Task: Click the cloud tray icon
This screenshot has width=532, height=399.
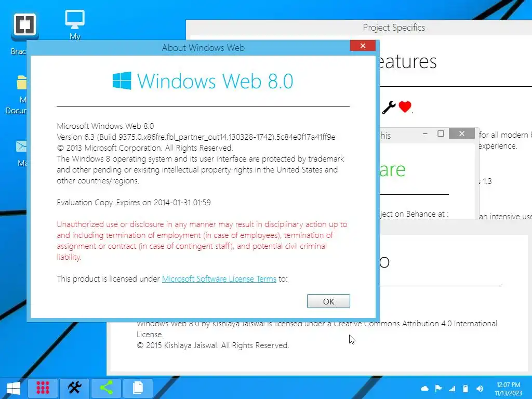Action: coord(424,389)
